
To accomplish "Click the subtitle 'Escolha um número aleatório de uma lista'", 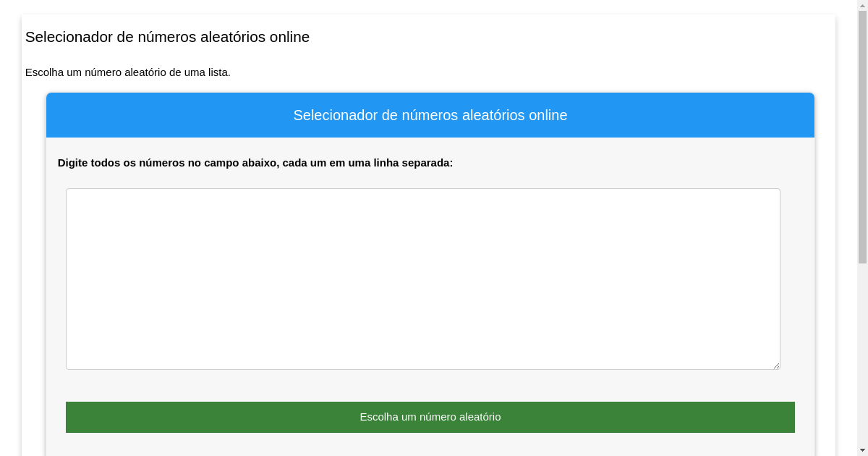I will (x=129, y=72).
